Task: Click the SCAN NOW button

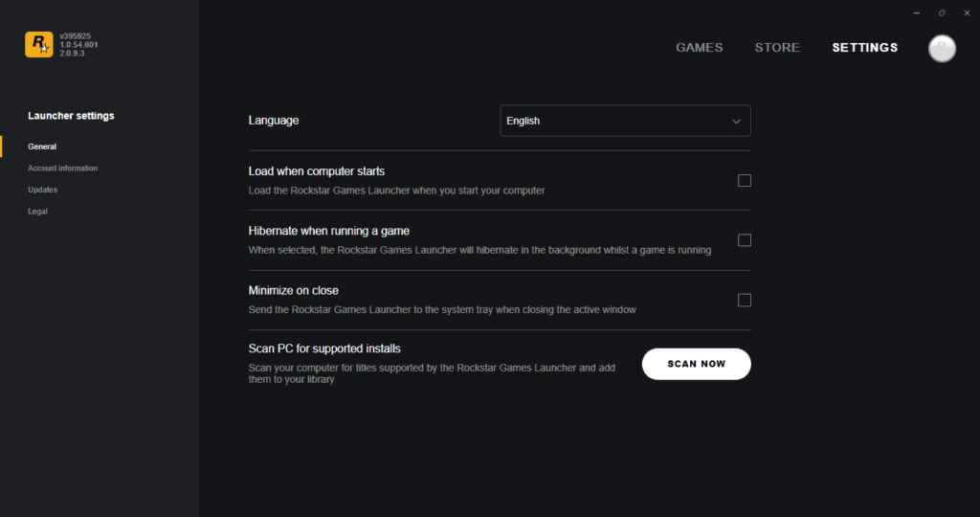Action: 697,364
